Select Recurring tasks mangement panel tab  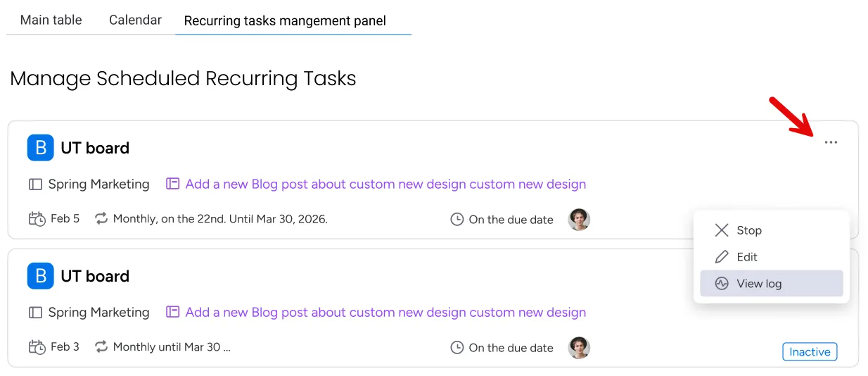285,21
